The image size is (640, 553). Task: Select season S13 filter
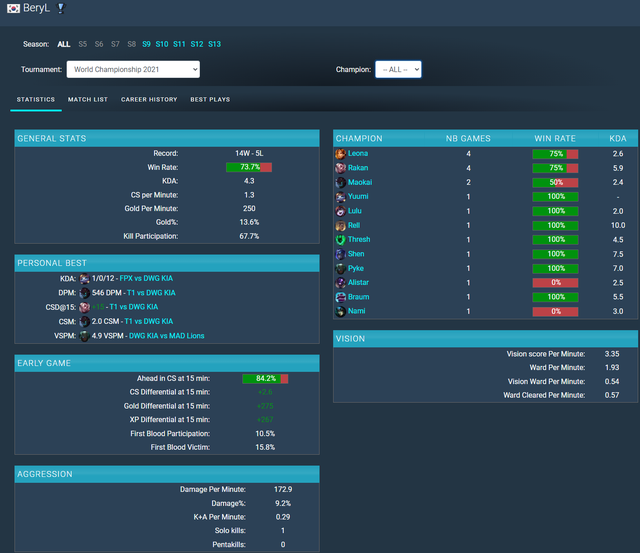[x=214, y=44]
